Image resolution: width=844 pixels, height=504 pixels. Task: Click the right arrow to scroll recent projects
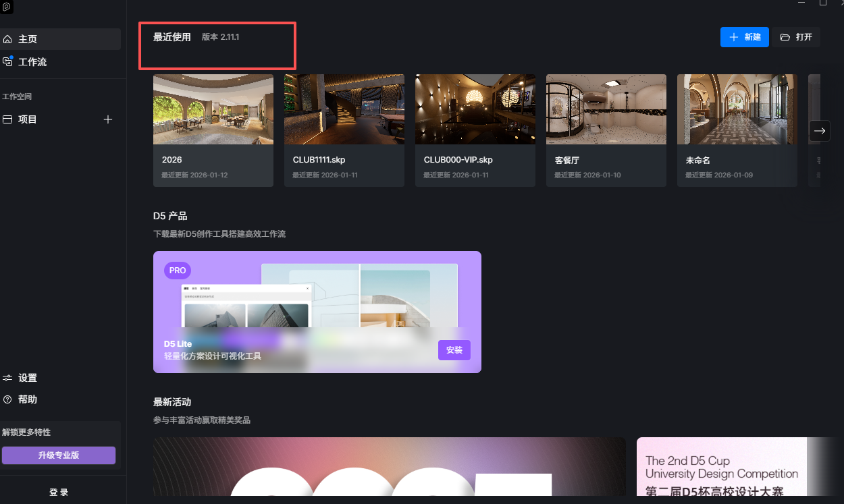click(x=820, y=131)
